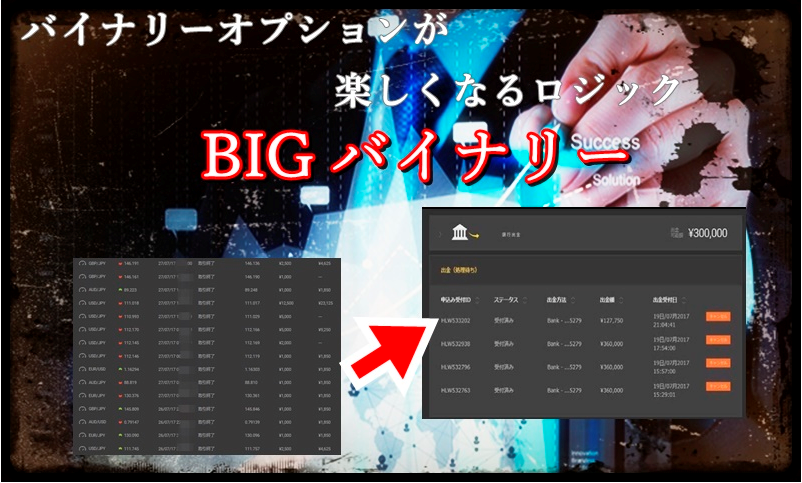Sort by 申込み受付ID column arrow
This screenshot has height=483, width=802.
[479, 299]
